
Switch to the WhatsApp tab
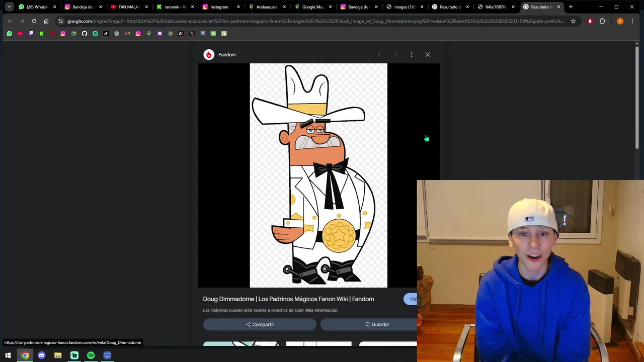(x=37, y=7)
